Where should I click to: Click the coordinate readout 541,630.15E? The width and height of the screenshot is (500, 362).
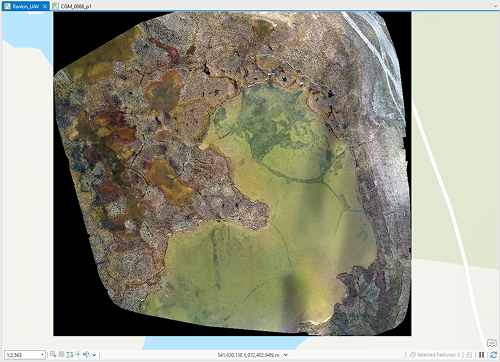pyautogui.click(x=248, y=355)
